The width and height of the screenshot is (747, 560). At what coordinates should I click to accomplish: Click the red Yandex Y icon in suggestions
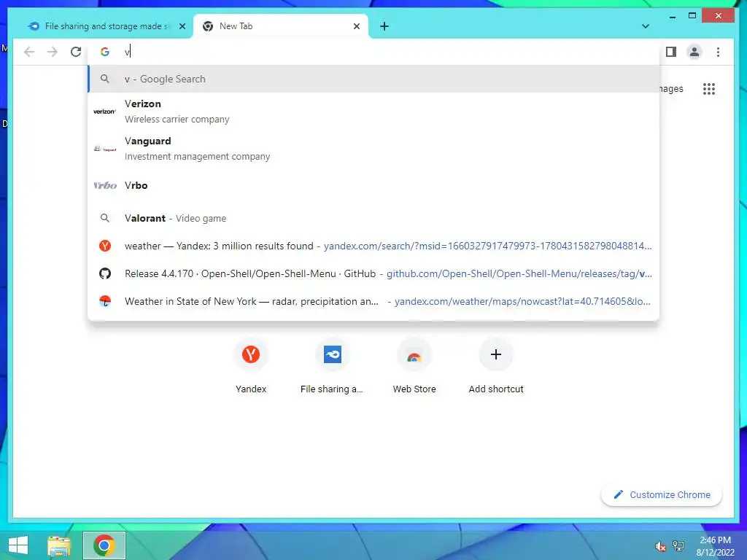coord(105,246)
